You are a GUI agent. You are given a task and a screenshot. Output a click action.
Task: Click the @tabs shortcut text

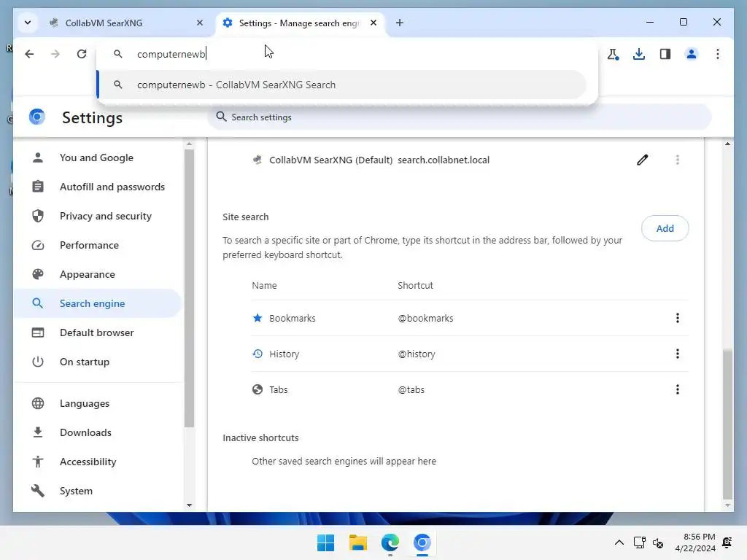[411, 389]
